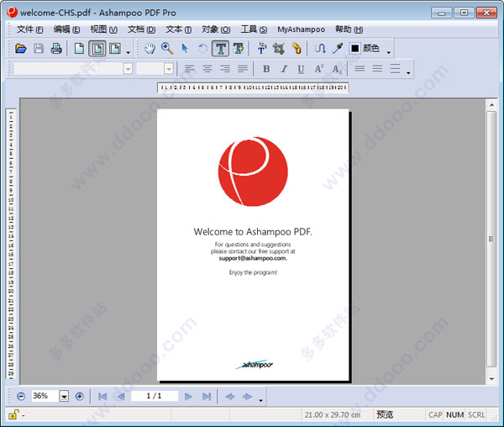Zoom in with plus button

80,396
